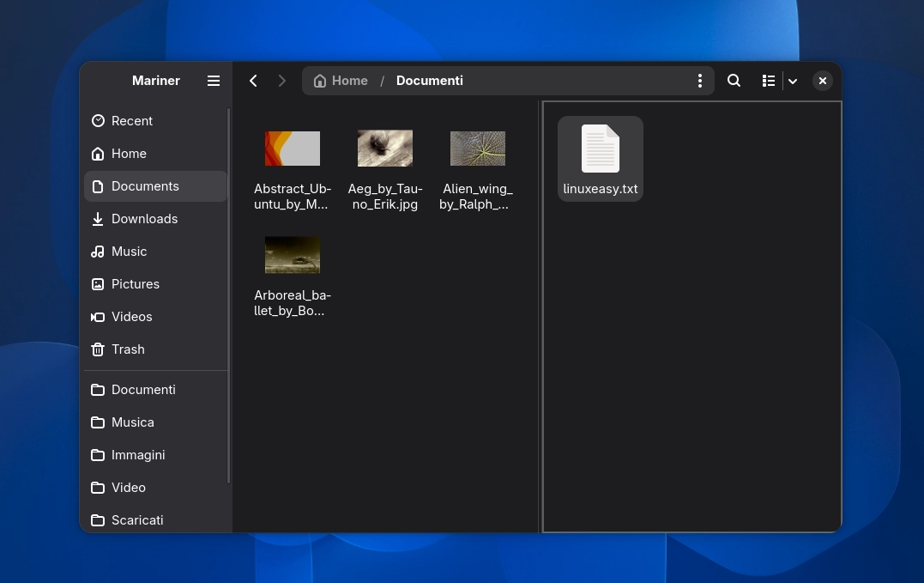Click the sidebar vertical scrollbar
Viewport: 924px width, 583px height.
click(x=229, y=295)
